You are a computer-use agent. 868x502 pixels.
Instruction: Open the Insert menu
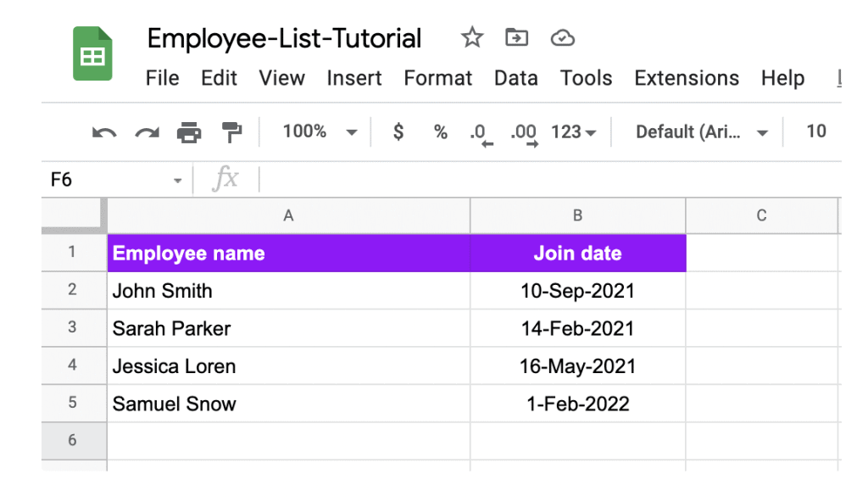(x=353, y=78)
